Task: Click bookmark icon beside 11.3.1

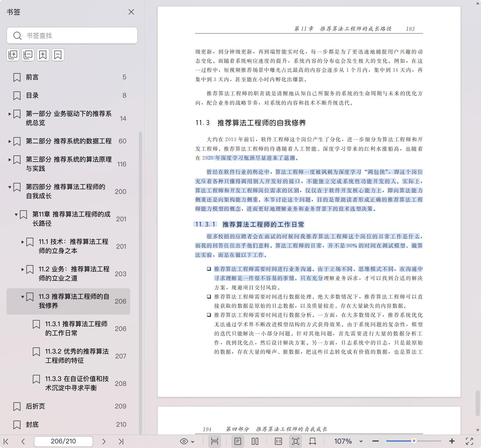Action: click(36, 324)
